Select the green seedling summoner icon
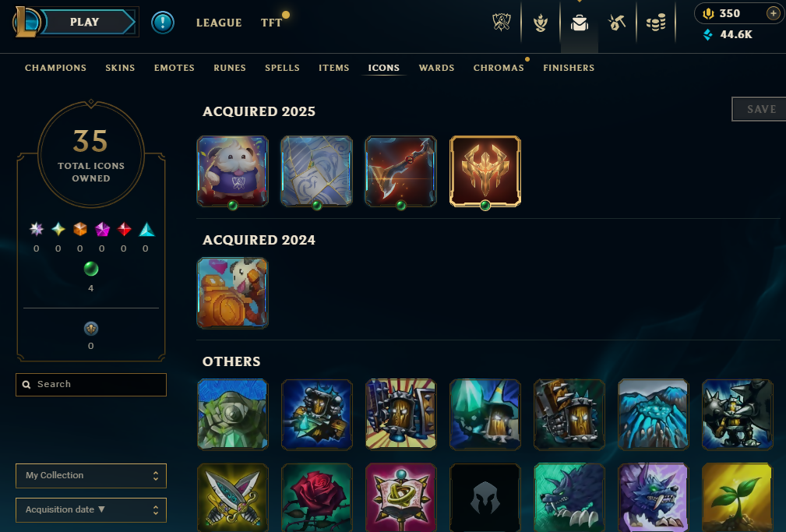The image size is (786, 532). 737,498
